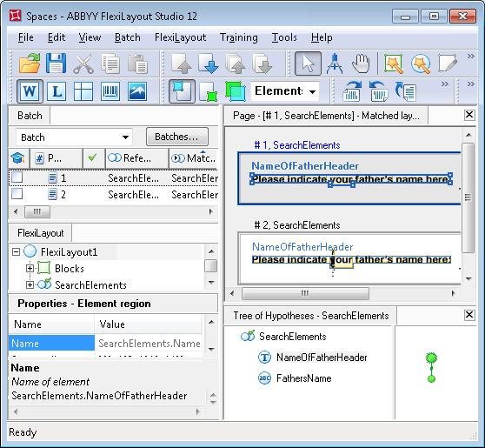Sort by the Matc.. column header
The image size is (485, 448).
click(x=194, y=158)
